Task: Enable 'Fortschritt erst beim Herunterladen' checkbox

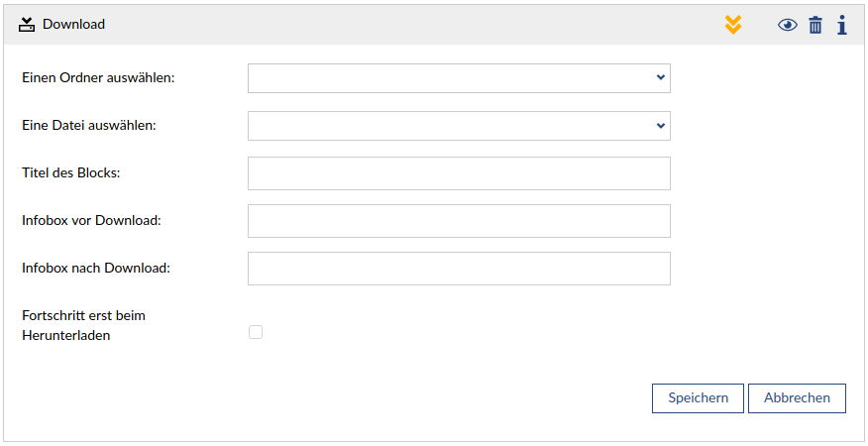Action: pos(256,332)
